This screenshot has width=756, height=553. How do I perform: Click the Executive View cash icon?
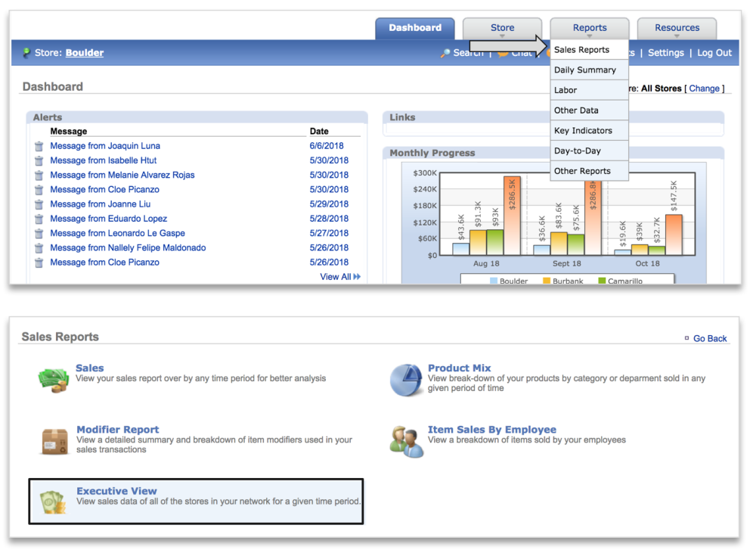tap(52, 502)
